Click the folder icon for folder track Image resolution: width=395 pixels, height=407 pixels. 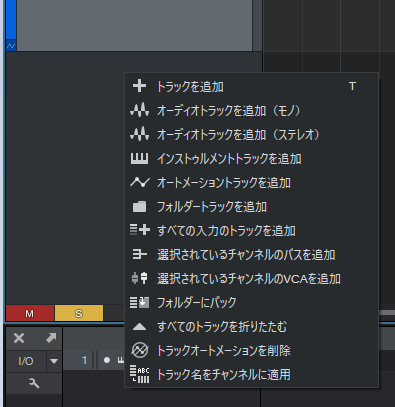click(139, 207)
